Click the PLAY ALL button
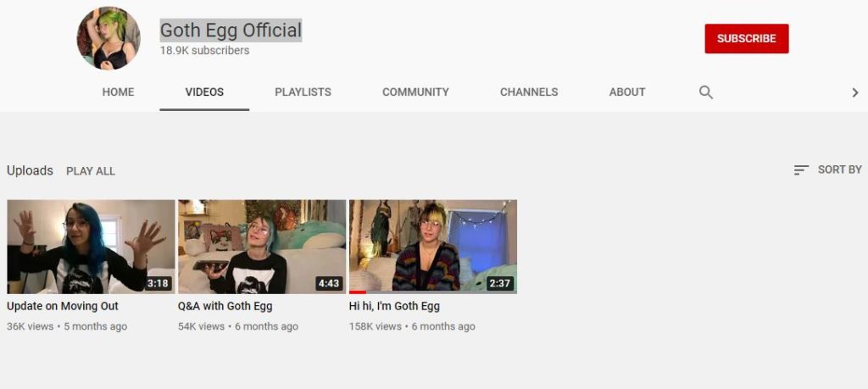The width and height of the screenshot is (868, 389). coord(91,171)
